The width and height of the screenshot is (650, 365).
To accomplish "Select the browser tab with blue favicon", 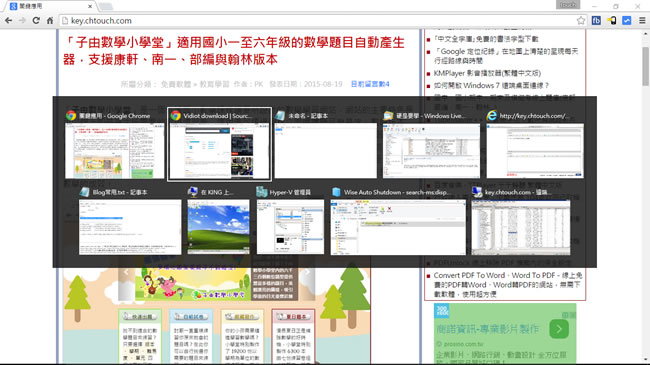I will click(49, 6).
